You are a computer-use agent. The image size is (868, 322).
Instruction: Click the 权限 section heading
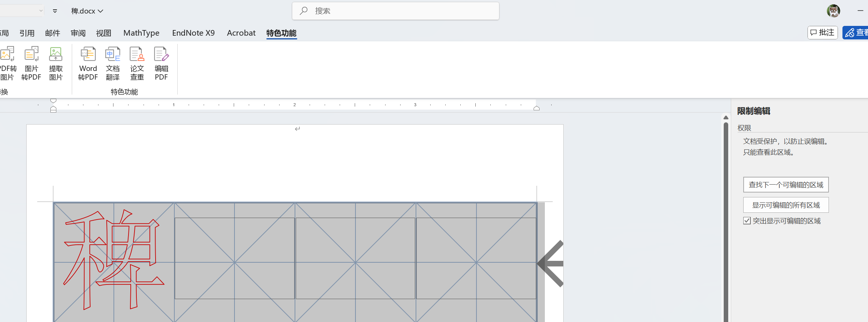(744, 128)
